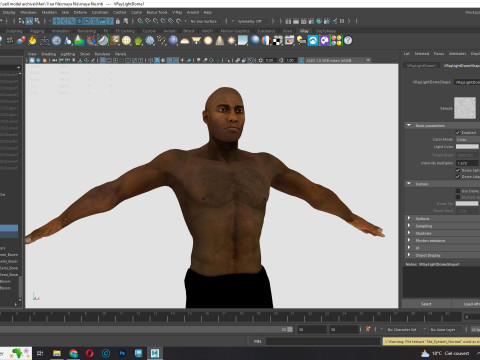The height and width of the screenshot is (360, 480).
Task: Click the Sample preview thumbnail
Action: click(x=465, y=108)
